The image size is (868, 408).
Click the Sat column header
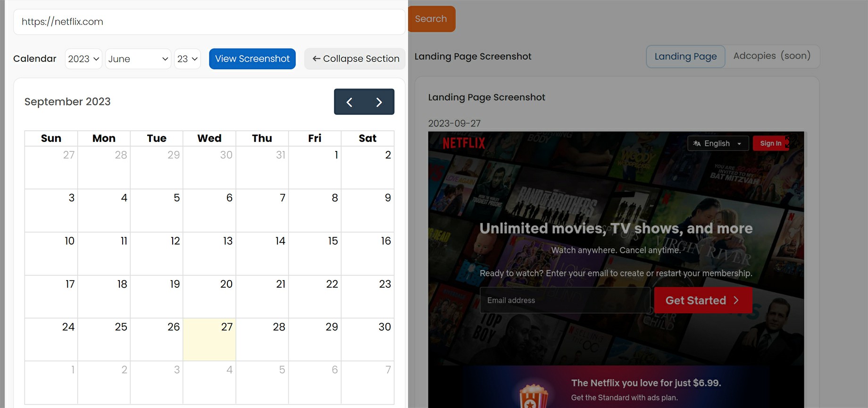tap(367, 138)
